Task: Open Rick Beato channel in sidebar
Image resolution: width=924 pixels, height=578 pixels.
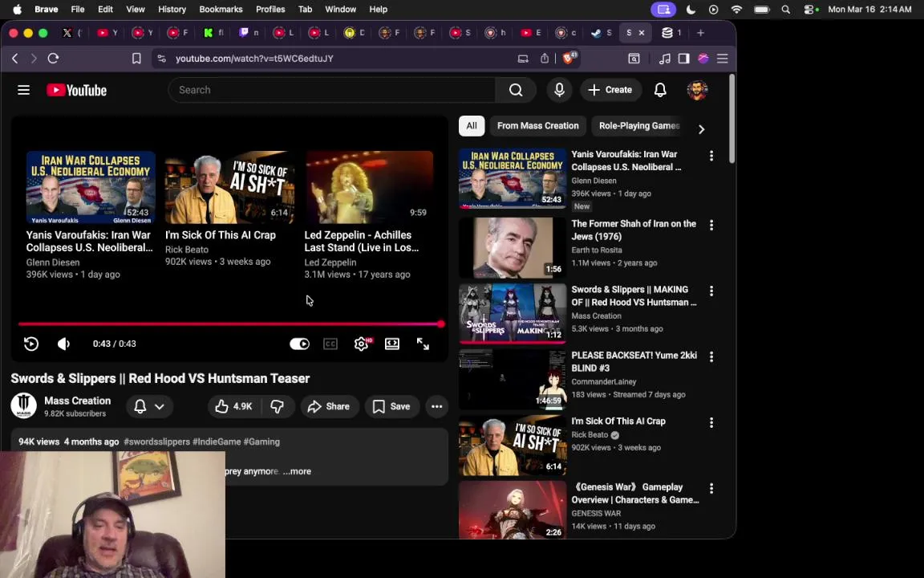Action: coord(590,434)
